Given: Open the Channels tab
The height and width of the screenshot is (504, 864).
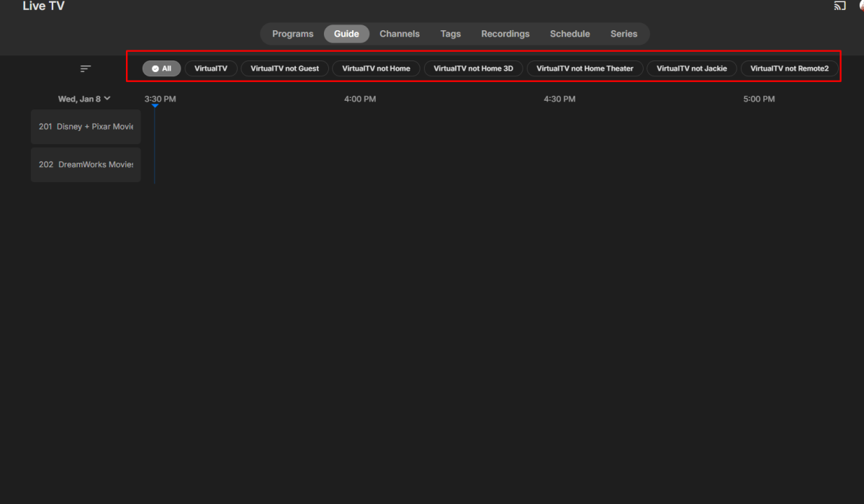Looking at the screenshot, I should (400, 34).
